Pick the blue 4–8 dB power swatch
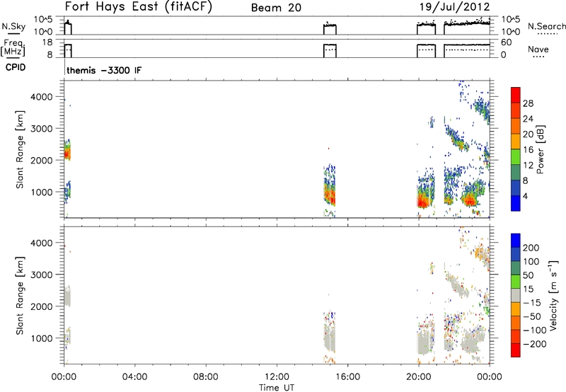 click(x=516, y=188)
